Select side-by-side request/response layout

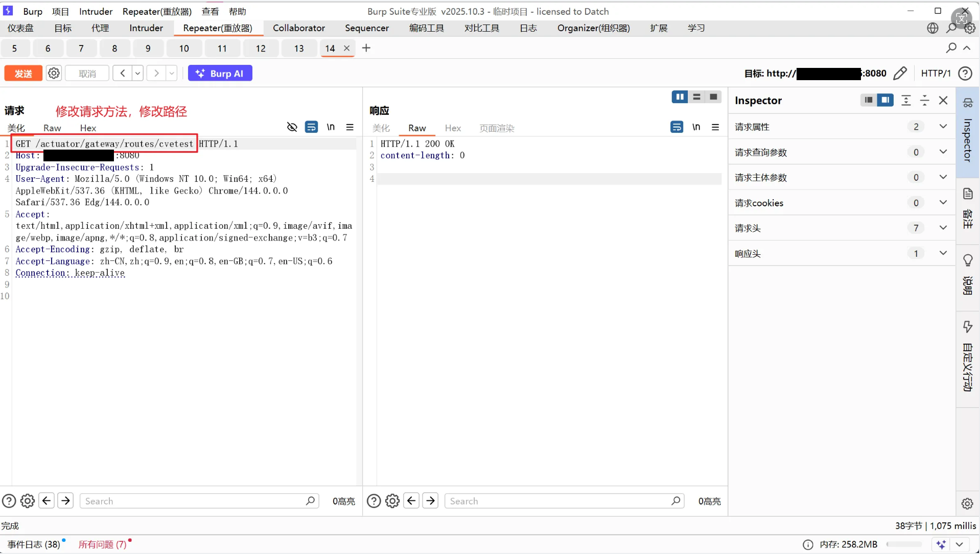click(680, 97)
